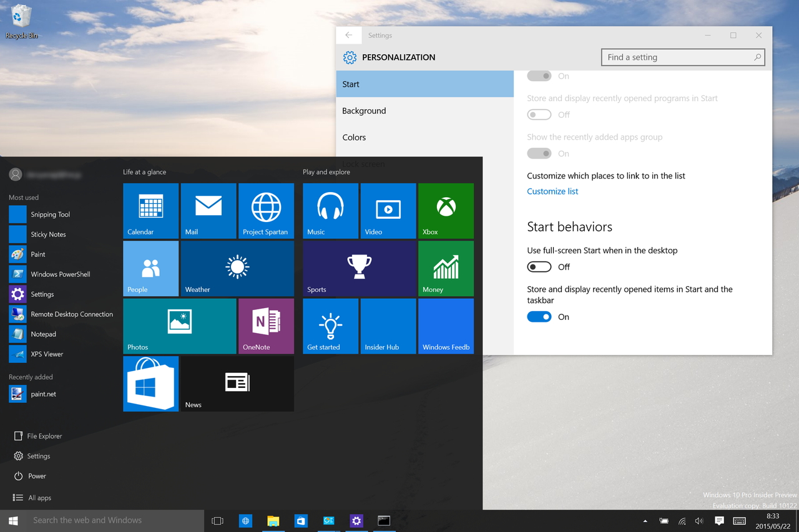Click the network signal icon in system tray
The image size is (799, 532).
pyautogui.click(x=682, y=521)
